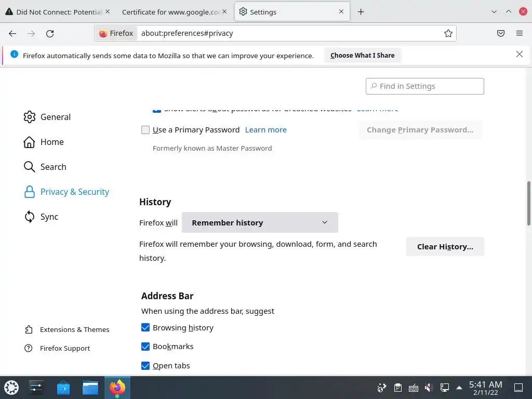
Task: Open the General settings category
Action: point(47,117)
